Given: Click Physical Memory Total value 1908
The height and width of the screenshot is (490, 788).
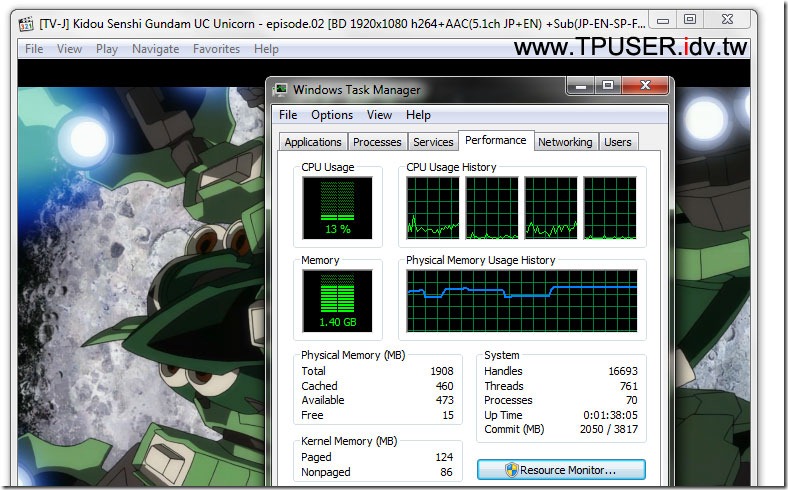Looking at the screenshot, I should pos(442,371).
